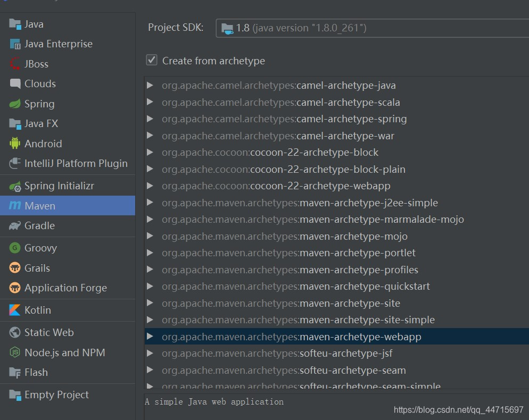Click description text 'A simple Java web application'
The width and height of the screenshot is (529, 420).
coord(214,402)
